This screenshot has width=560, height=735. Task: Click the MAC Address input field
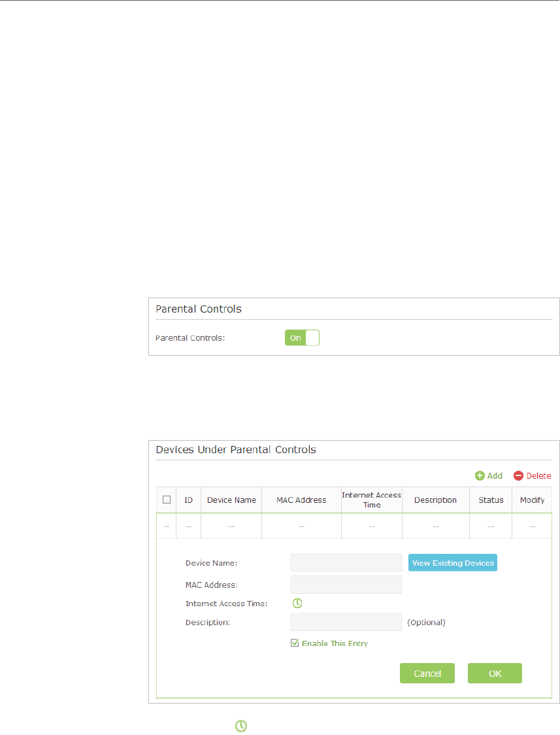point(346,585)
